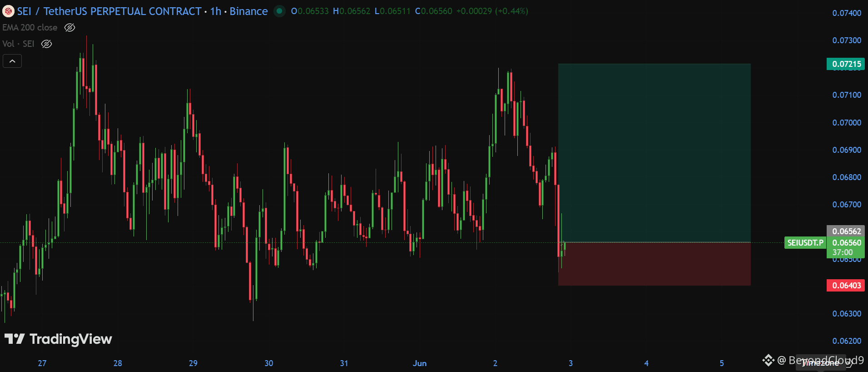Click date 28 on the time axis
The width and height of the screenshot is (868, 372).
pos(118,363)
